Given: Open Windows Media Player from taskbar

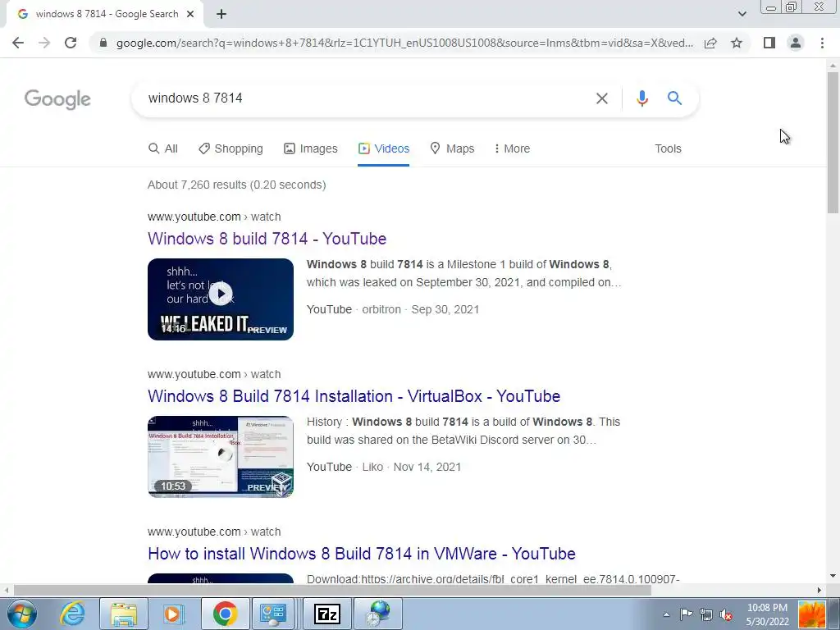Looking at the screenshot, I should coord(173,614).
